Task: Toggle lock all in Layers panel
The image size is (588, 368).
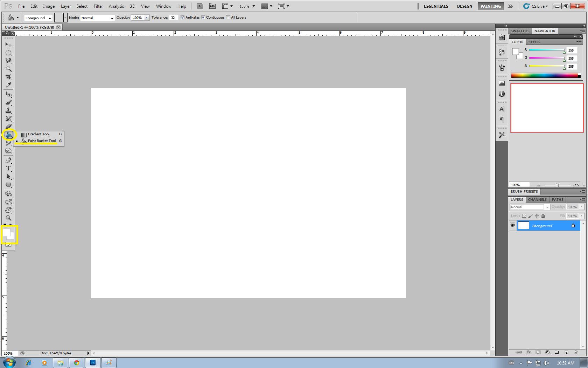Action: click(543, 216)
